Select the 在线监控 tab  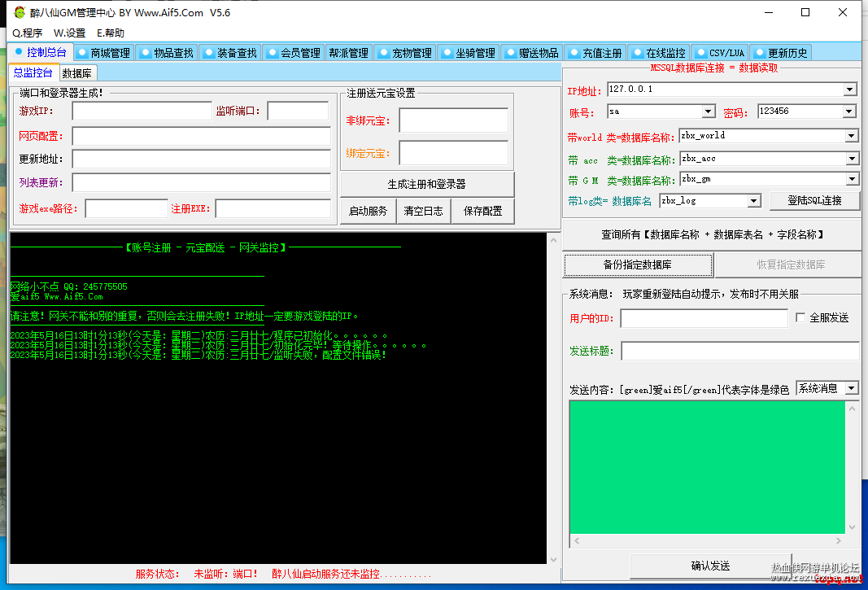(659, 53)
